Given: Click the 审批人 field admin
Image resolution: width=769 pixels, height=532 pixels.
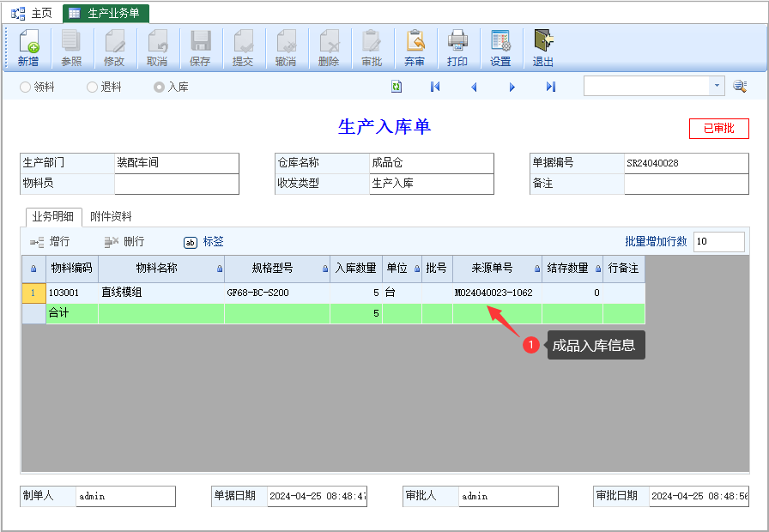Looking at the screenshot, I should click(x=508, y=496).
